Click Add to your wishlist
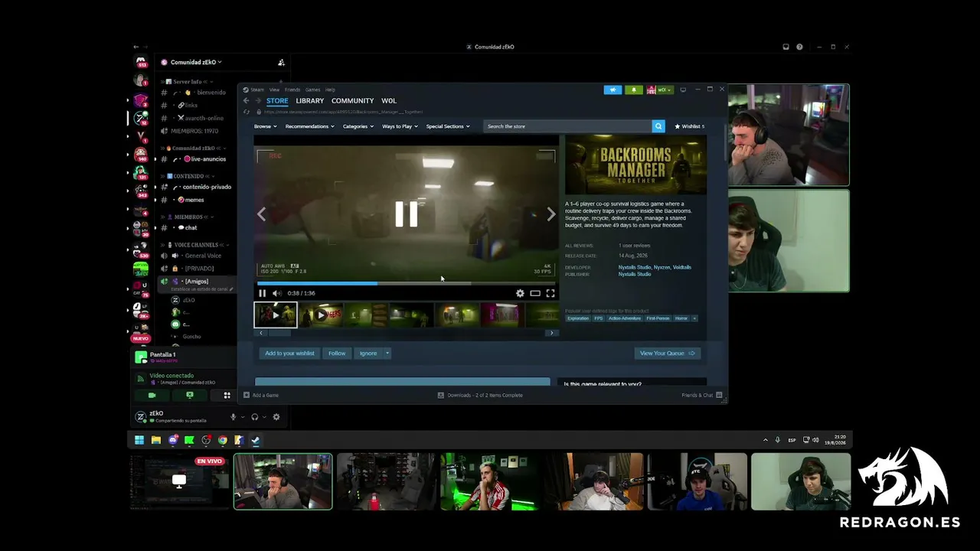 289,354
